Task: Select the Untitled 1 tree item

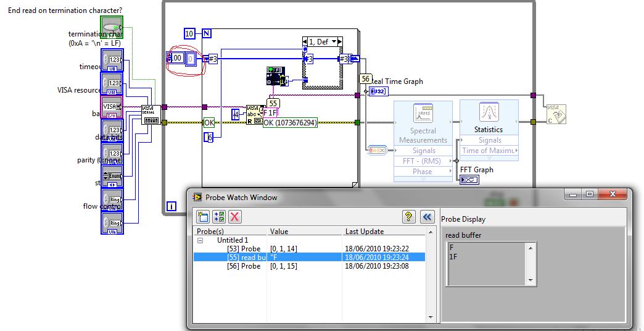Action: pyautogui.click(x=233, y=240)
